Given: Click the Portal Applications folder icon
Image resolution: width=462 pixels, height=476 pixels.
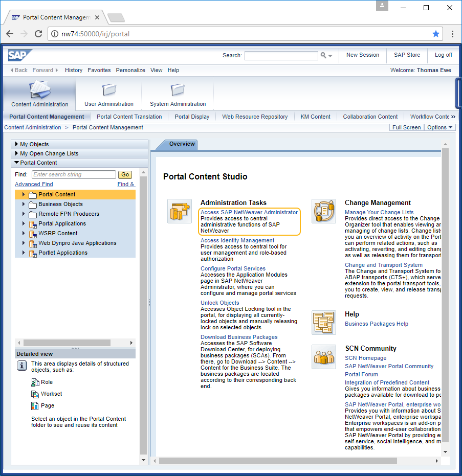Looking at the screenshot, I should coord(33,224).
